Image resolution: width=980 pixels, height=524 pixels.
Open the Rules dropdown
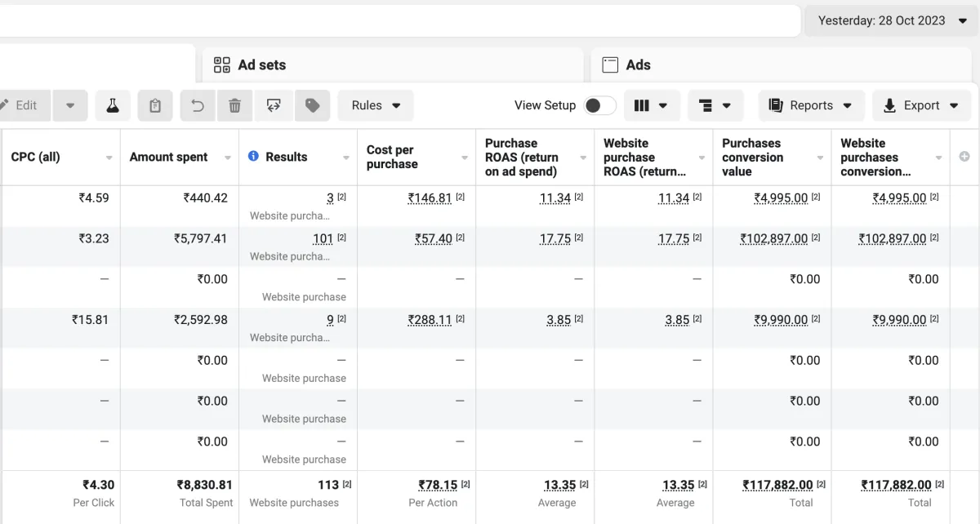[x=376, y=105]
